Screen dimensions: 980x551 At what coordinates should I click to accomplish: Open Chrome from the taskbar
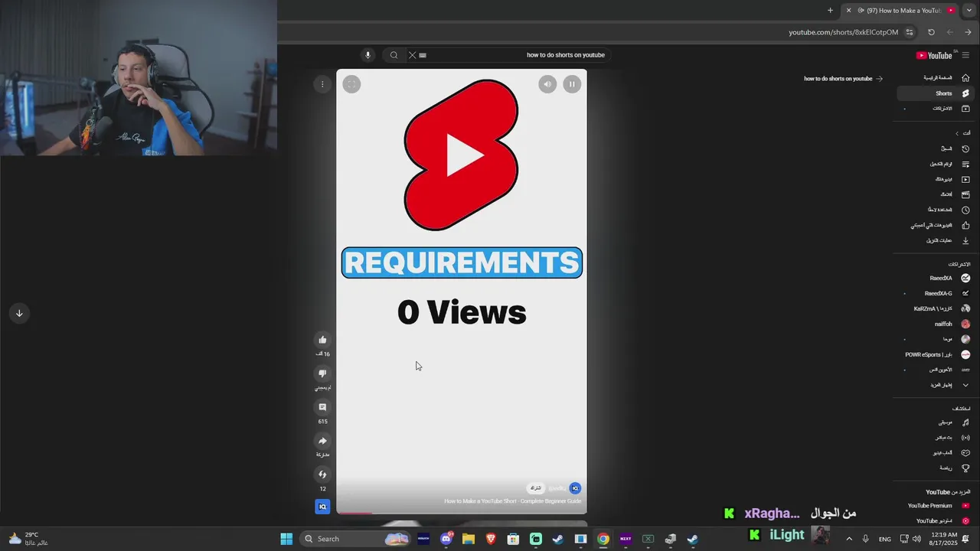(603, 539)
